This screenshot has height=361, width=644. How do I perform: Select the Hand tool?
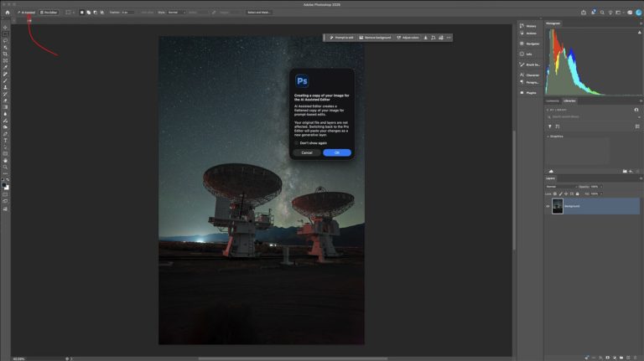point(5,161)
